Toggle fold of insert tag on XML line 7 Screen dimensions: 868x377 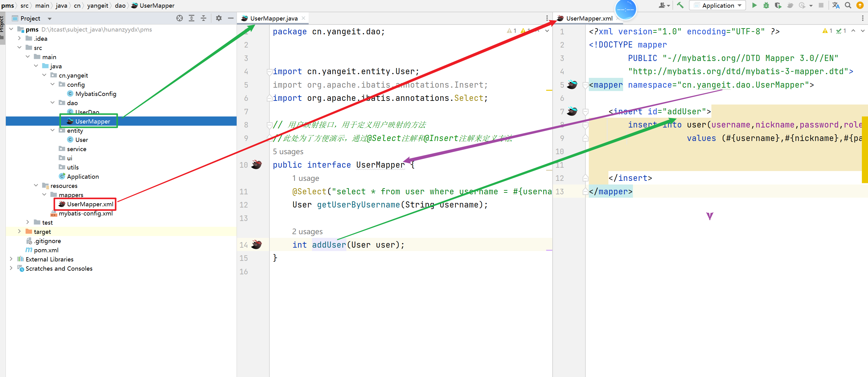tap(586, 112)
